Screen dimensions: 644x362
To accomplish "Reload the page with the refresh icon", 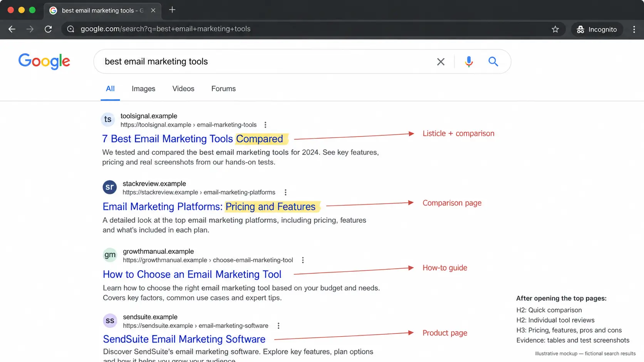I will 48,29.
